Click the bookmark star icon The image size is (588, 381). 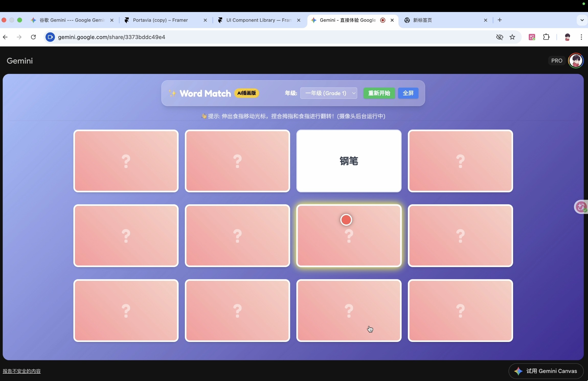[x=512, y=37]
